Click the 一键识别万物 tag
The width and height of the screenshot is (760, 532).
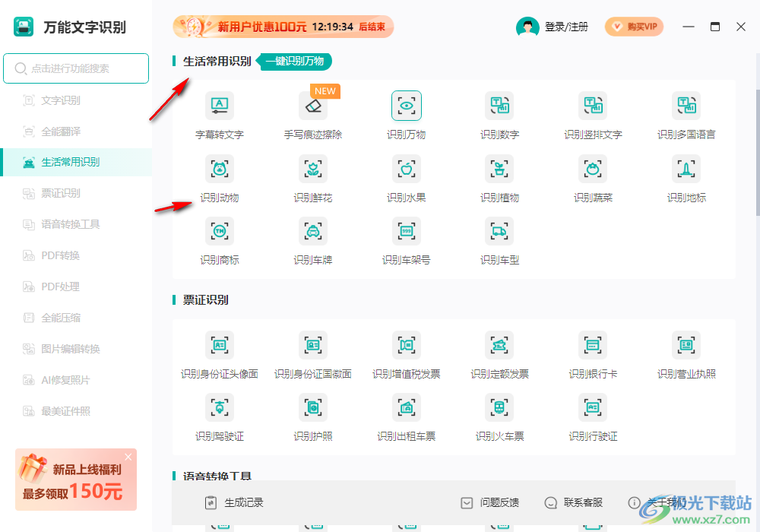(x=295, y=61)
